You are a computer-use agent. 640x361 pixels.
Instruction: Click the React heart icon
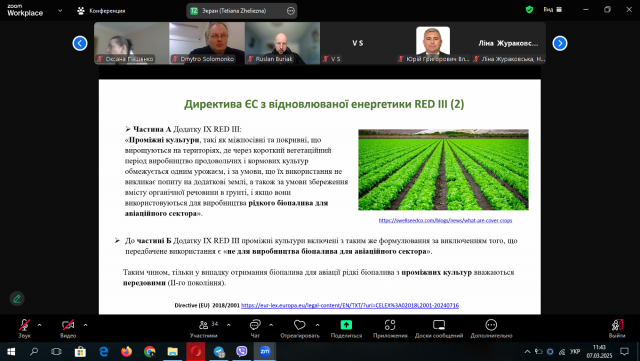coord(300,325)
